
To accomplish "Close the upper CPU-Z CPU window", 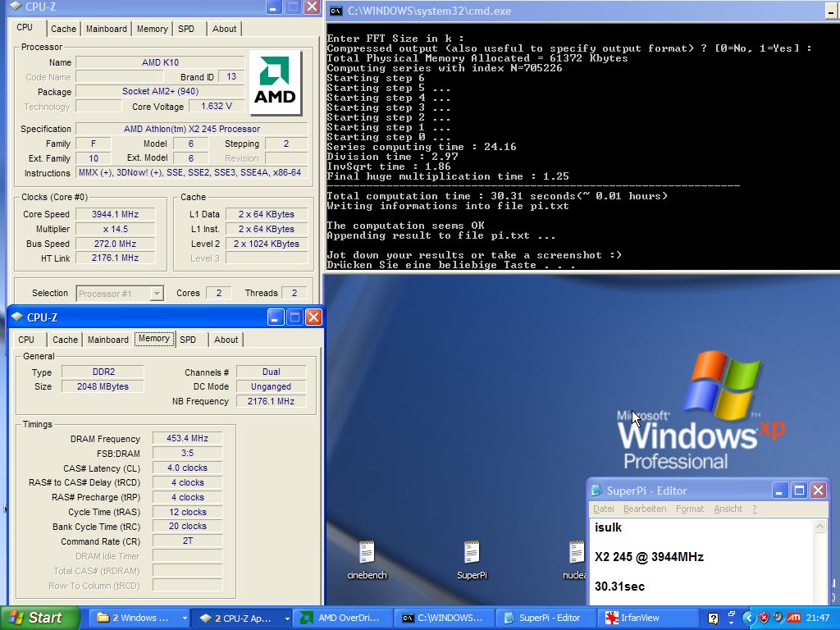I will [x=312, y=7].
